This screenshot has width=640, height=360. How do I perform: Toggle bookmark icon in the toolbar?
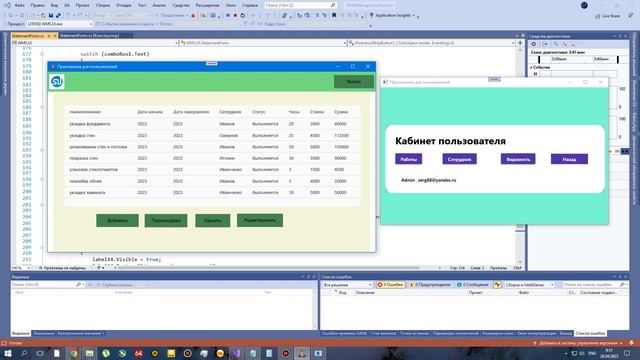[334, 16]
